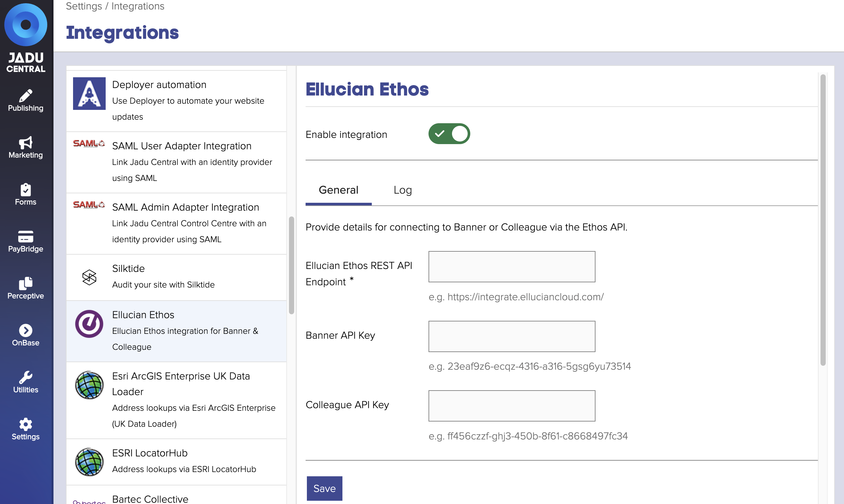The image size is (844, 504).
Task: Click the OnBase label in sidebar
Action: [x=26, y=343]
